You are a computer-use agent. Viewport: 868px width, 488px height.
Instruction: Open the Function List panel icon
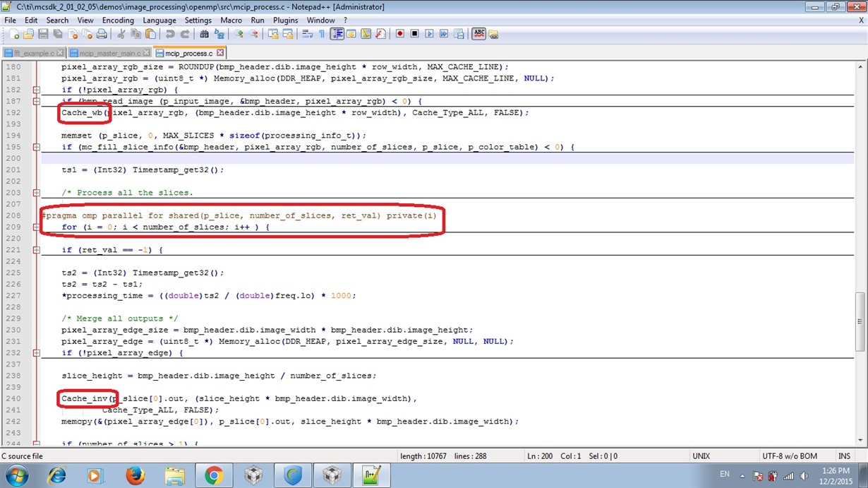click(x=380, y=34)
